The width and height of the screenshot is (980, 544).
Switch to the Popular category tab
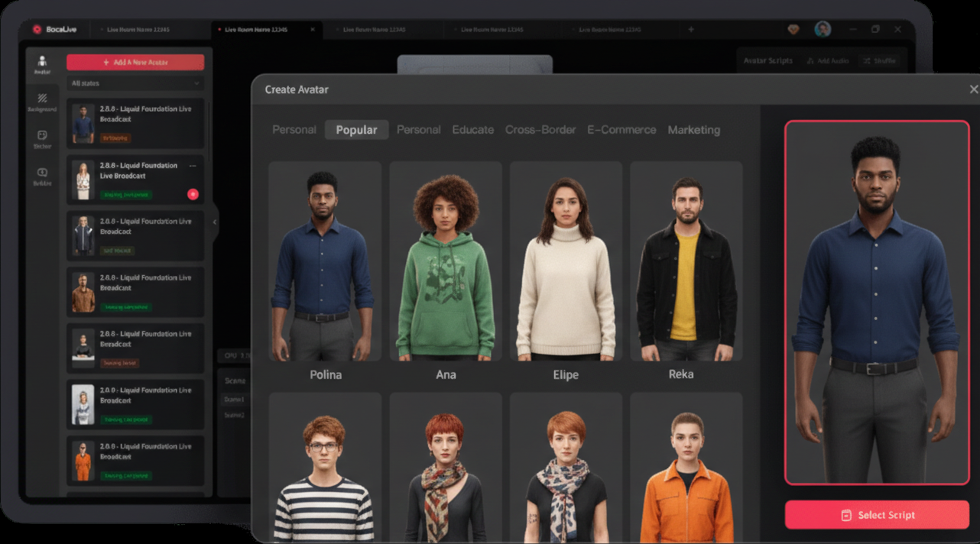point(356,130)
